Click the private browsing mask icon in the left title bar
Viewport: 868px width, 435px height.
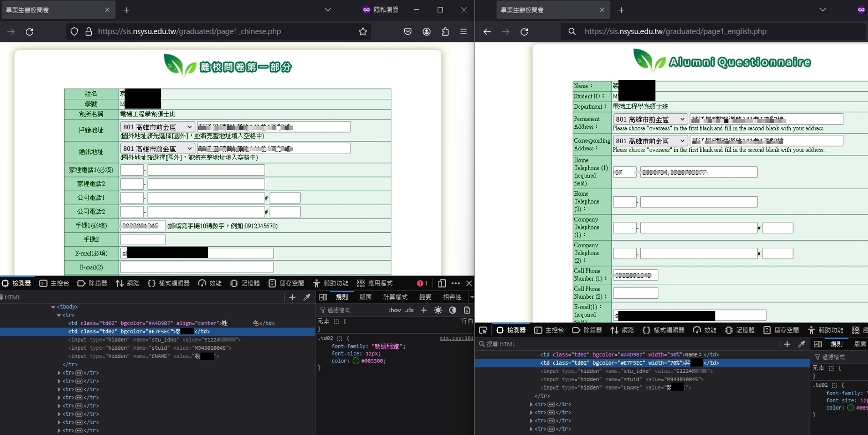coord(366,10)
